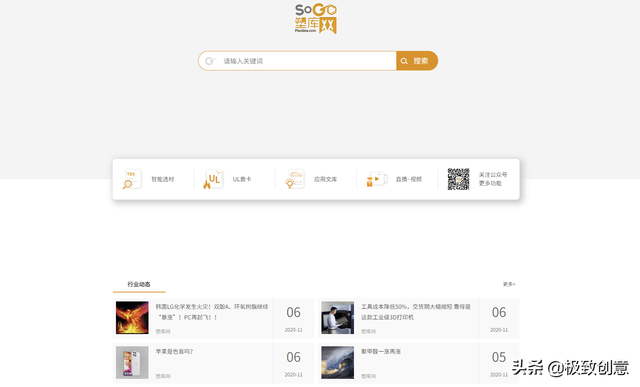
Task: Open the wave painting news thumbnail
Action: point(338,363)
